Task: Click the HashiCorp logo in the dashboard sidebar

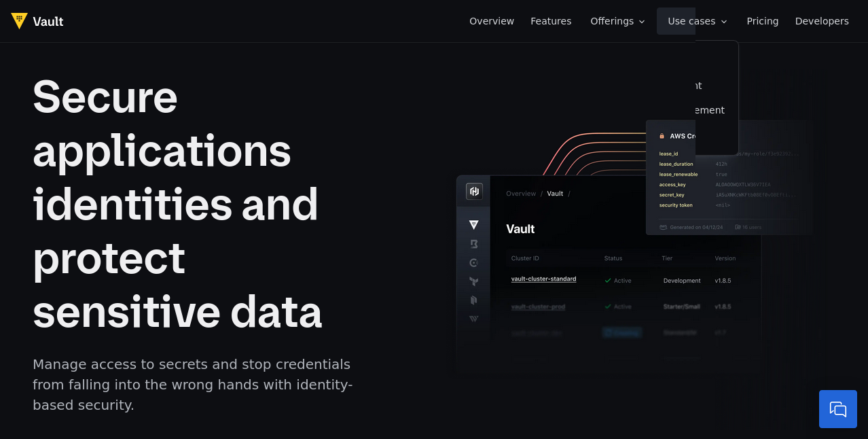Action: (x=474, y=191)
